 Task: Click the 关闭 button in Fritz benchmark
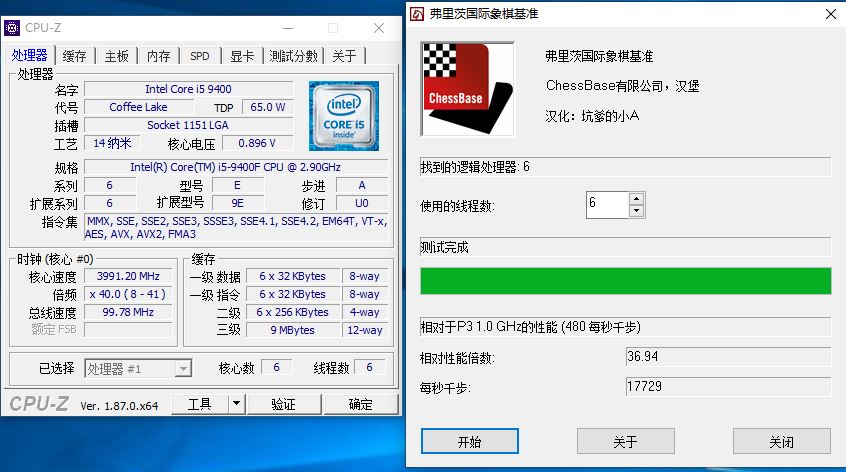(781, 442)
